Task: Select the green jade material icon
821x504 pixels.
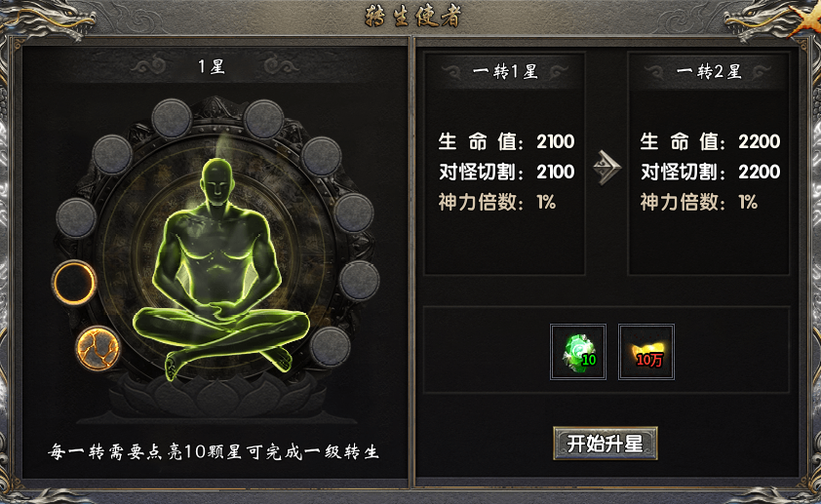Action: point(578,352)
